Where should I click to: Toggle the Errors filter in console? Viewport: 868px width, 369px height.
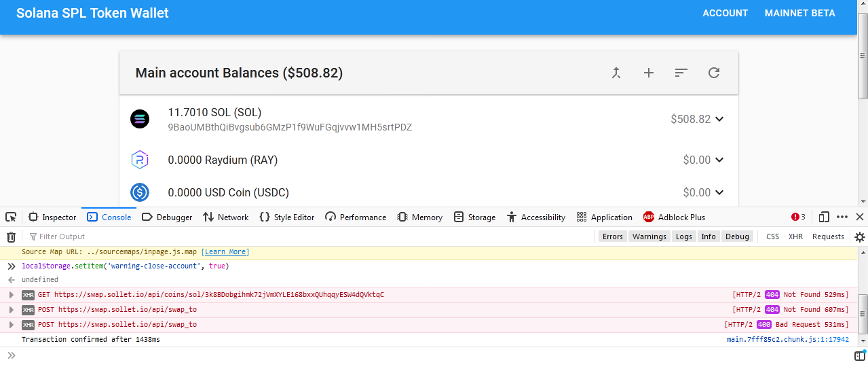click(612, 236)
